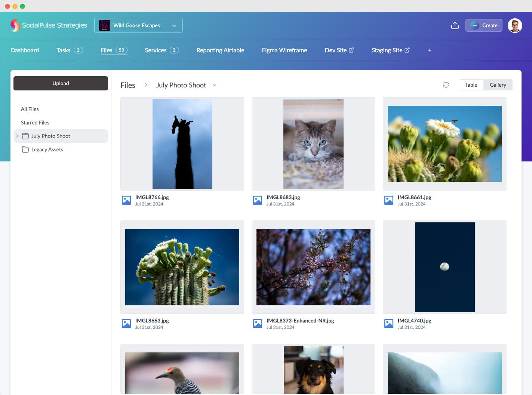Click the Tasks count badge 2
Screen dimensions: 532x395
(x=78, y=50)
